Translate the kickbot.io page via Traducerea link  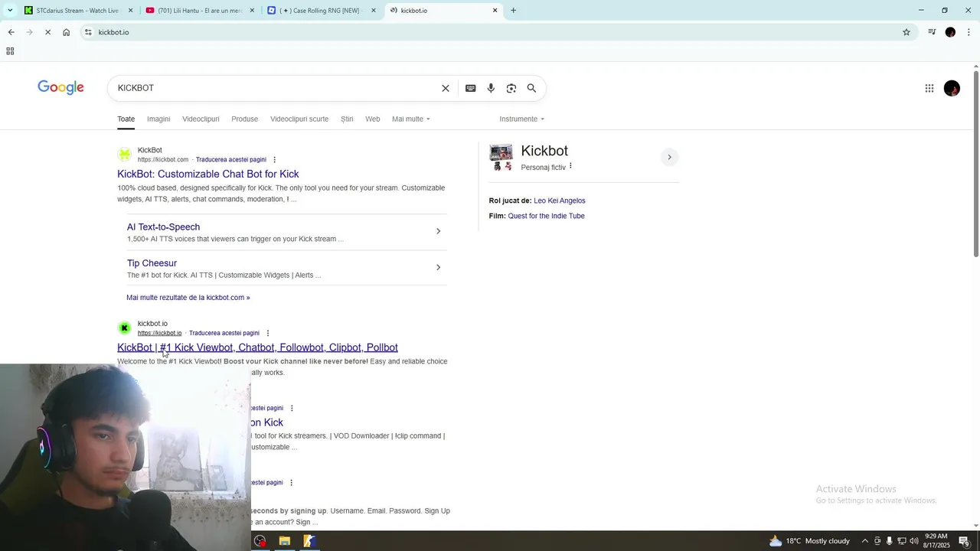click(x=224, y=333)
